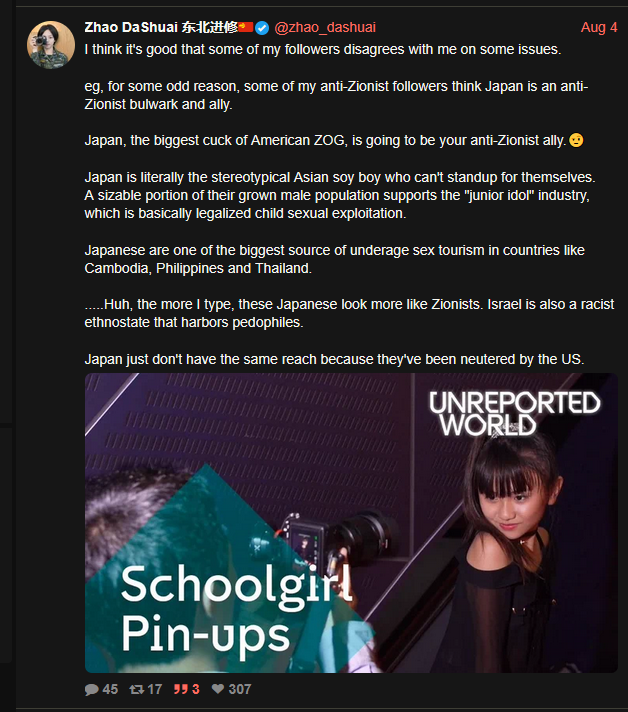This screenshot has height=712, width=628.
Task: Click the 45 replies count
Action: pos(110,689)
